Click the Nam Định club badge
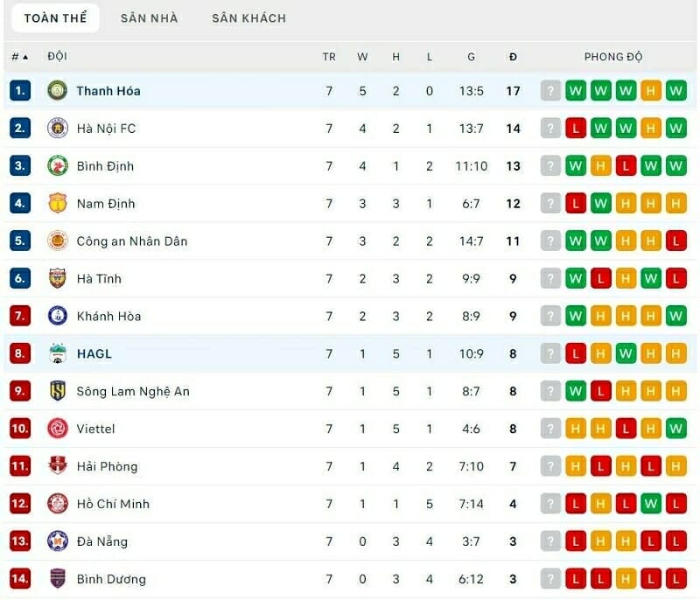This screenshot has height=600, width=700. pyautogui.click(x=58, y=203)
